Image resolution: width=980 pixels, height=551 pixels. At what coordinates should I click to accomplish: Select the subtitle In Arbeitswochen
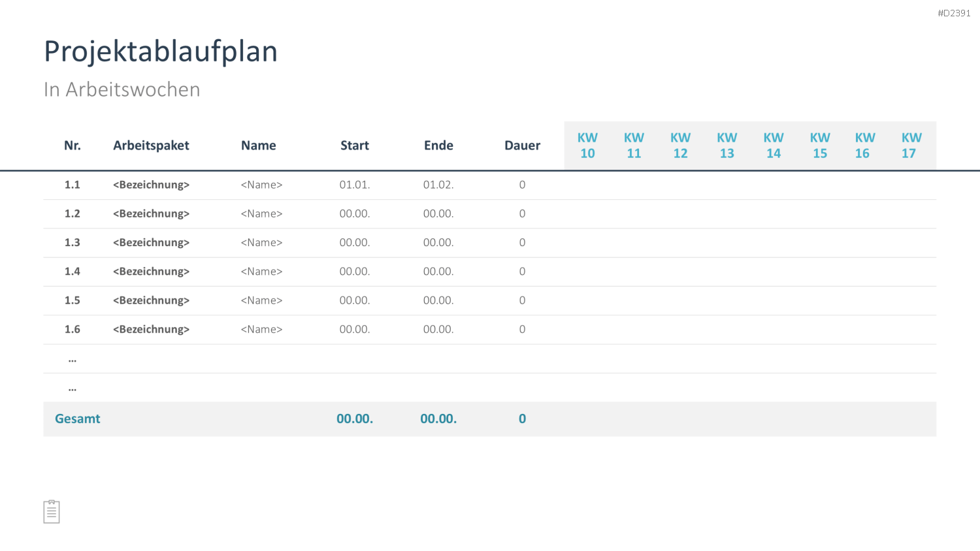[122, 89]
